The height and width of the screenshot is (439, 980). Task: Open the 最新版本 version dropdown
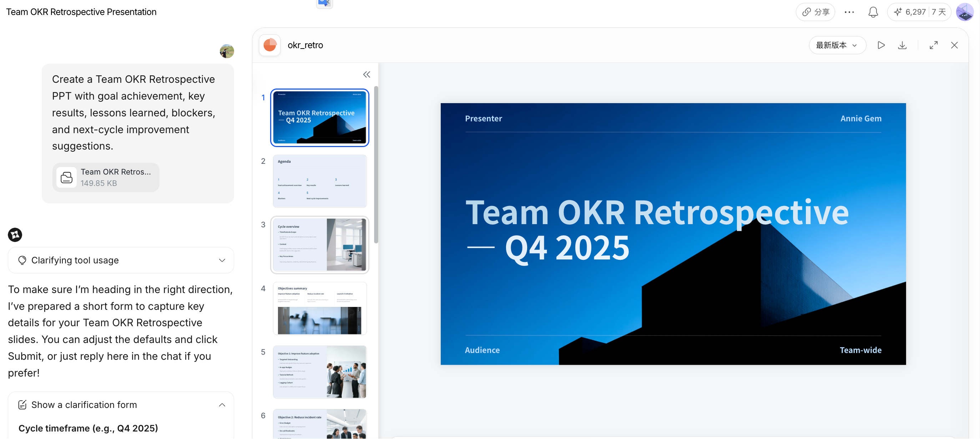[837, 45]
